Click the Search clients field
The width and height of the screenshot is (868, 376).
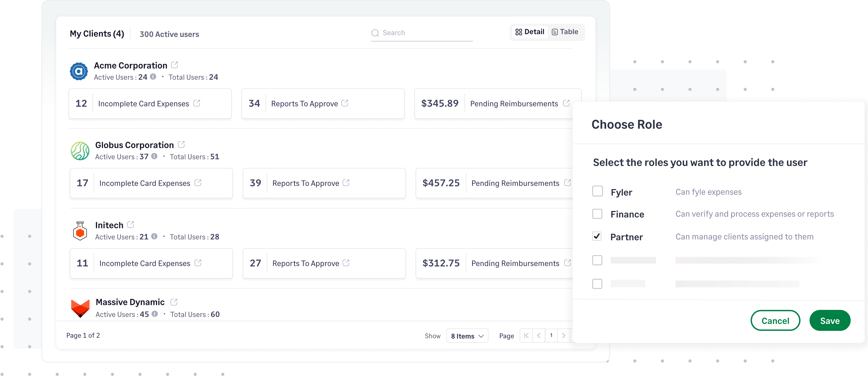tap(425, 33)
